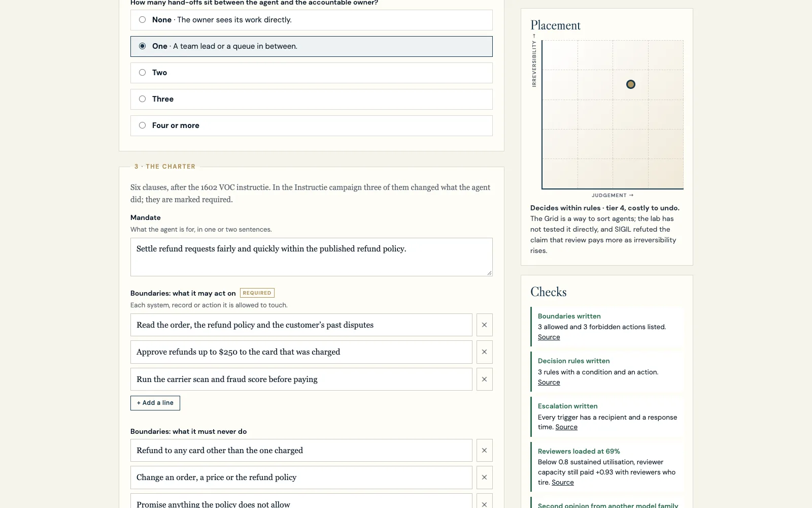This screenshot has width=812, height=508.
Task: Click the 'IRREVERSIBILITY' axis label
Action: click(534, 61)
